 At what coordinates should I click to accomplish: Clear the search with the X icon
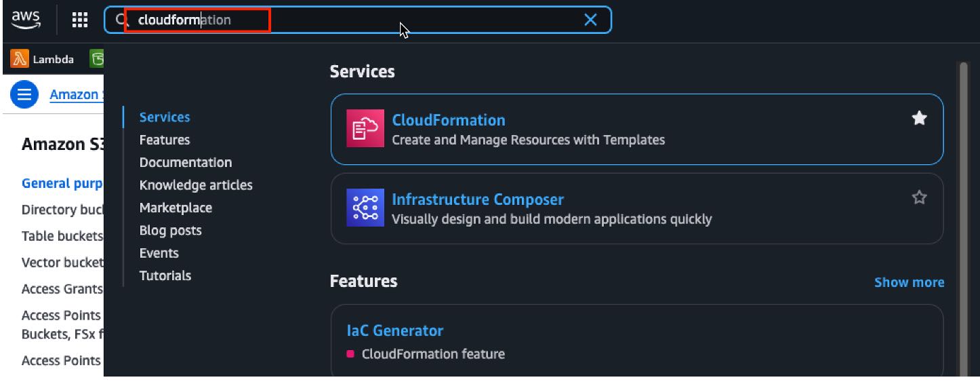click(590, 20)
